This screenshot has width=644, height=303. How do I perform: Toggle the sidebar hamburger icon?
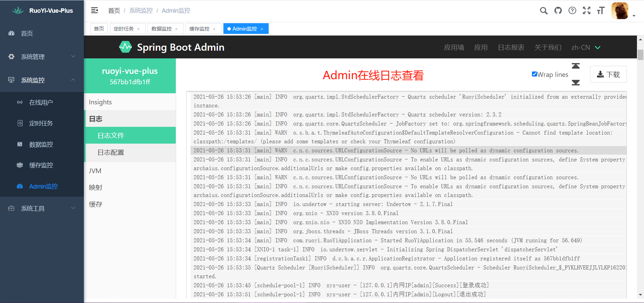coord(95,10)
